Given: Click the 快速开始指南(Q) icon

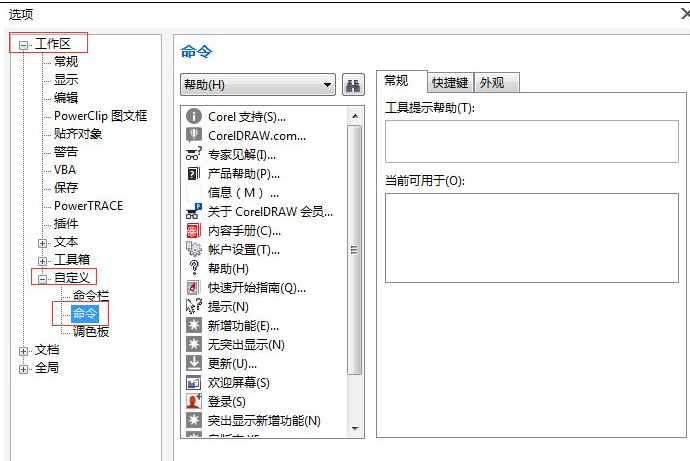Looking at the screenshot, I should click(x=194, y=287).
